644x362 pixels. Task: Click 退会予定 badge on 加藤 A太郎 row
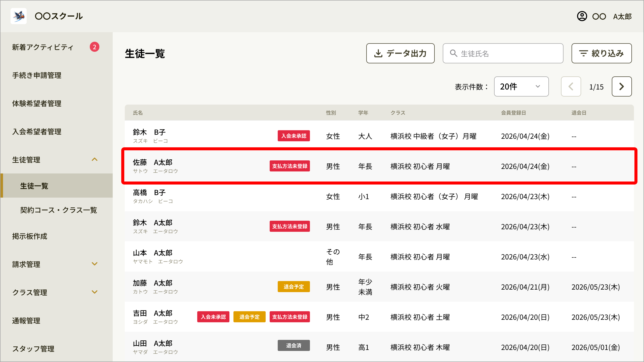tap(294, 287)
